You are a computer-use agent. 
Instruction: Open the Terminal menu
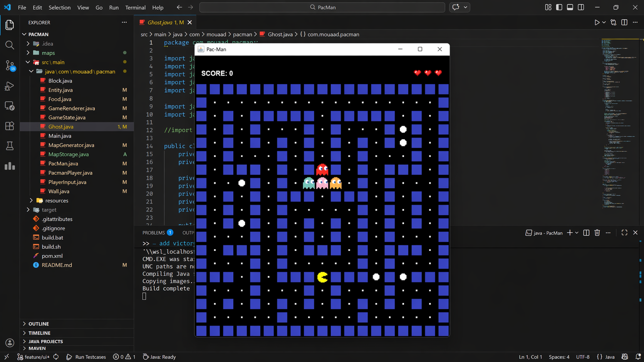pyautogui.click(x=135, y=7)
